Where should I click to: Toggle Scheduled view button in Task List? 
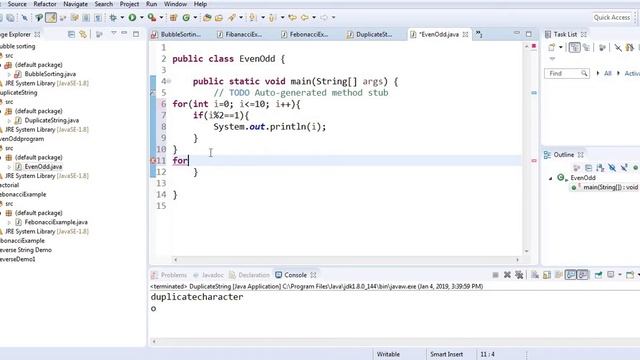click(587, 48)
